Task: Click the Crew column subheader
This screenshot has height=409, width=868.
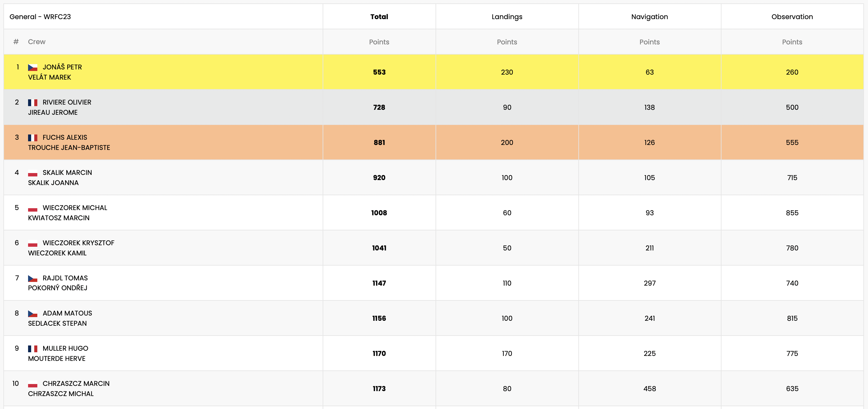Action: click(x=36, y=42)
